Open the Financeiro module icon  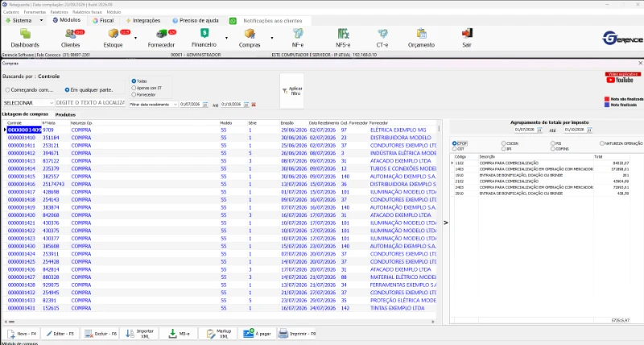tap(204, 38)
